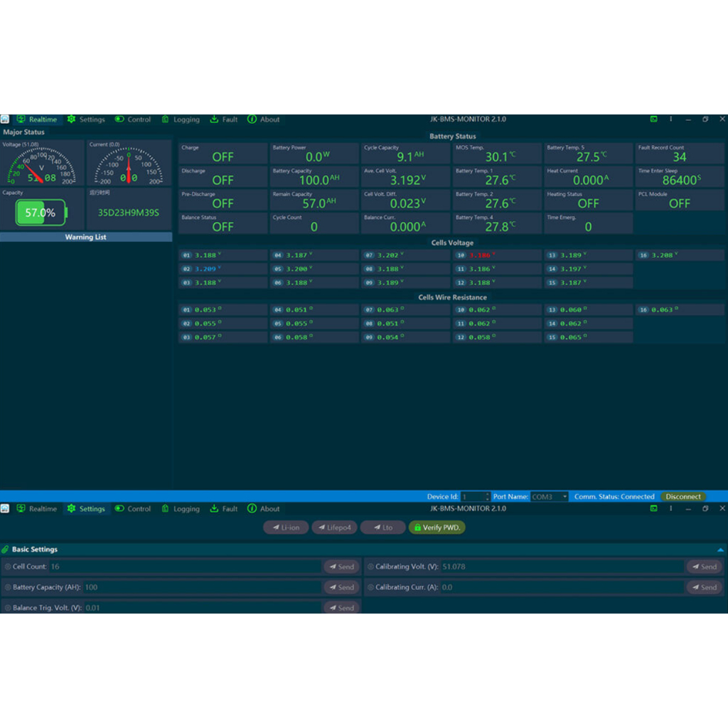Click the Logging clipboard icon in the upper window

(x=165, y=119)
